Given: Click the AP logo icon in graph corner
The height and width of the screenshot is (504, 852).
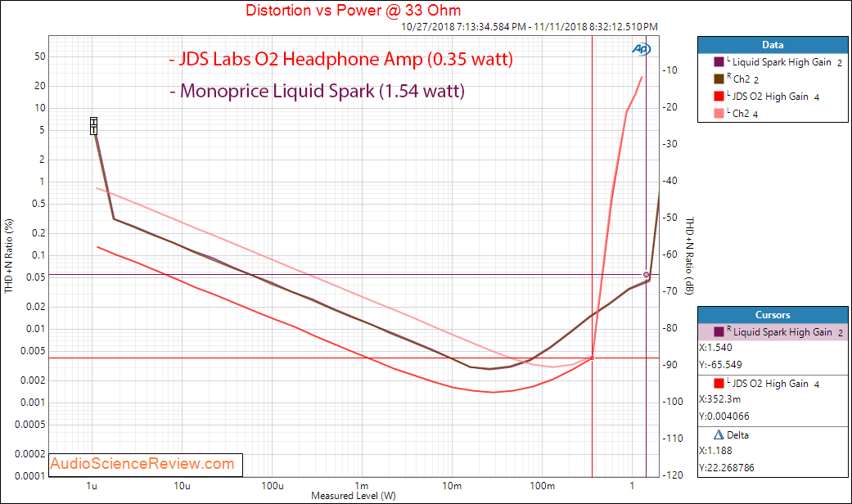Looking at the screenshot, I should [x=641, y=49].
